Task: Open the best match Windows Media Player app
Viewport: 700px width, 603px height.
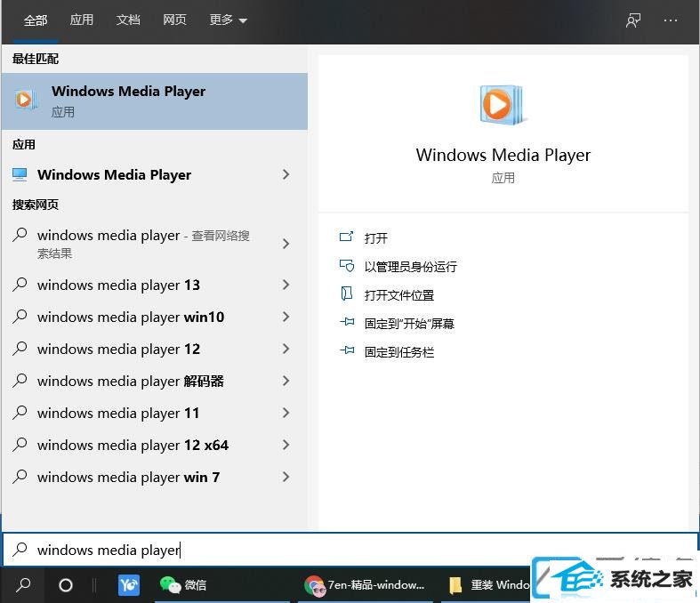Action: pos(155,101)
